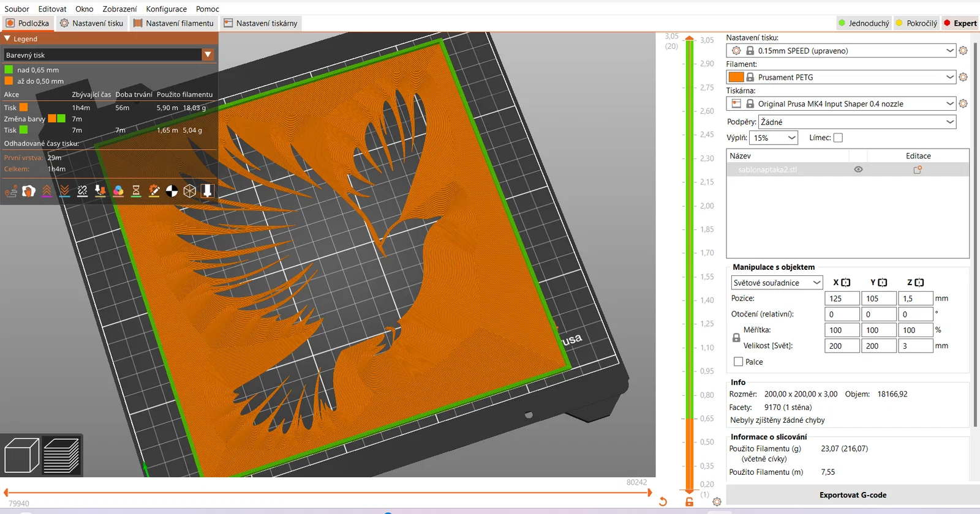The image size is (980, 514).
Task: Click the Velikost Z size field with 3
Action: pyautogui.click(x=916, y=346)
